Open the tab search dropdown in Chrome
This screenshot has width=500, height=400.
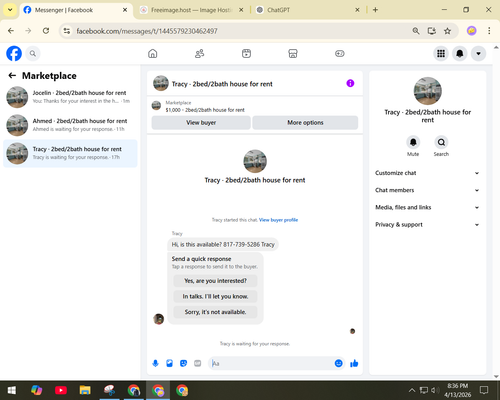(x=10, y=10)
